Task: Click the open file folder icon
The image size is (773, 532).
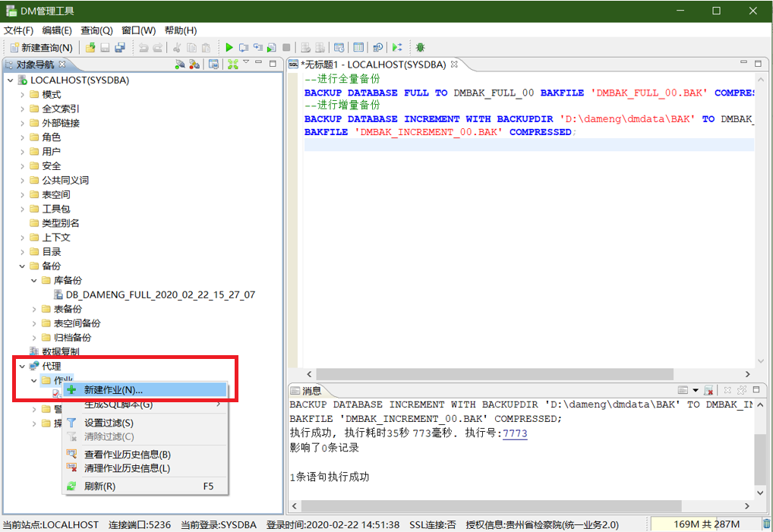Action: click(x=90, y=47)
